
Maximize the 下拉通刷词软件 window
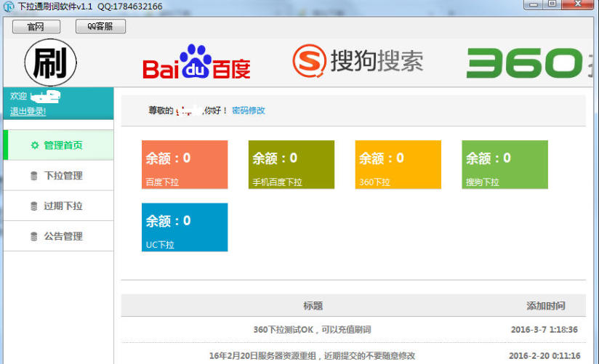pos(552,4)
